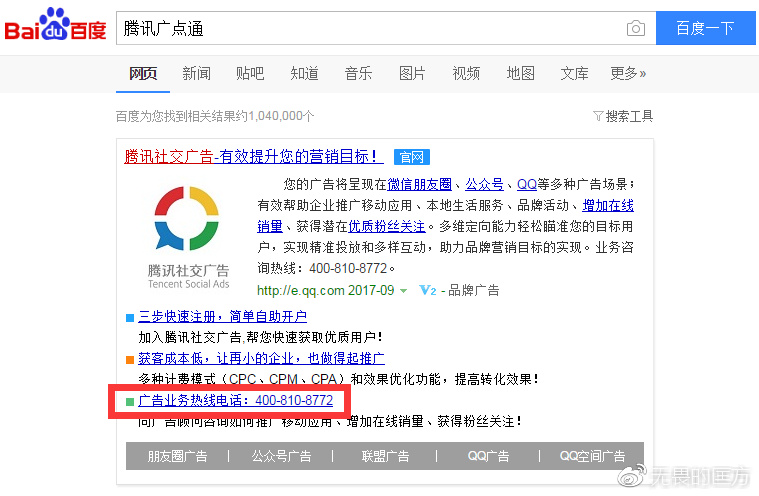Open QQ空间广告 in gray bar
Image resolution: width=759 pixels, height=496 pixels.
592,456
